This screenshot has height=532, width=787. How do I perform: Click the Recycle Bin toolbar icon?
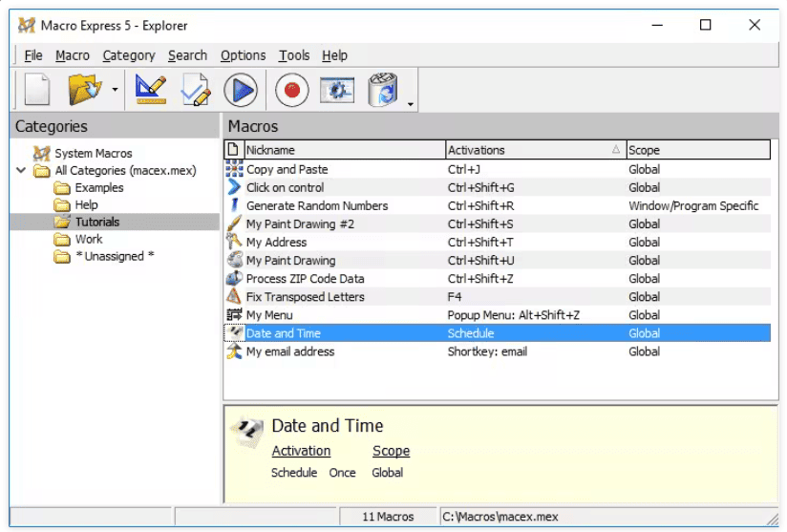pyautogui.click(x=383, y=90)
